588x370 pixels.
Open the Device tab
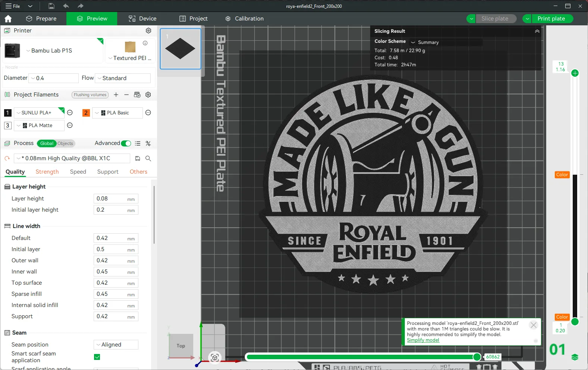(143, 19)
